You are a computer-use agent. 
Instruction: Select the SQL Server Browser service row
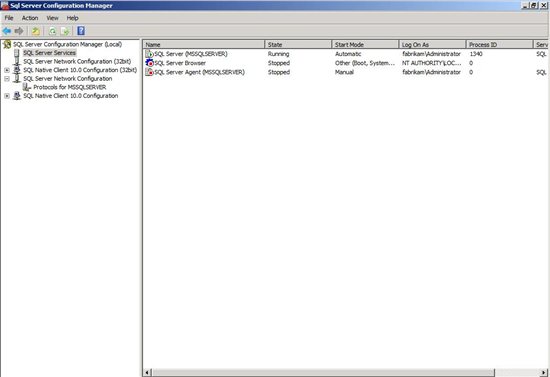pyautogui.click(x=346, y=63)
